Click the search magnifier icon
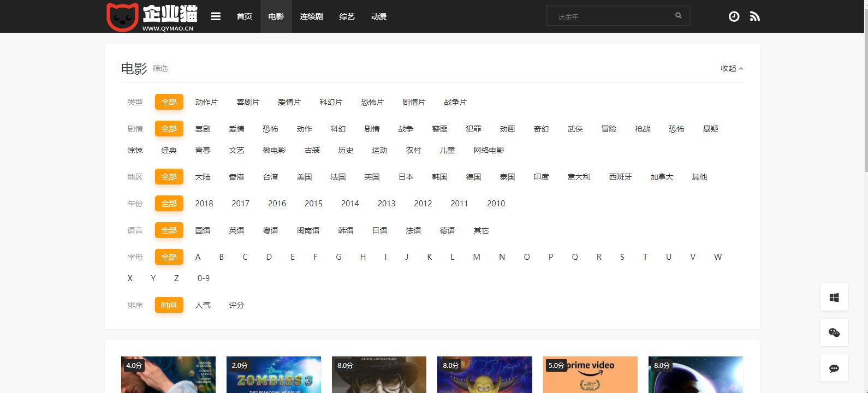 (678, 16)
